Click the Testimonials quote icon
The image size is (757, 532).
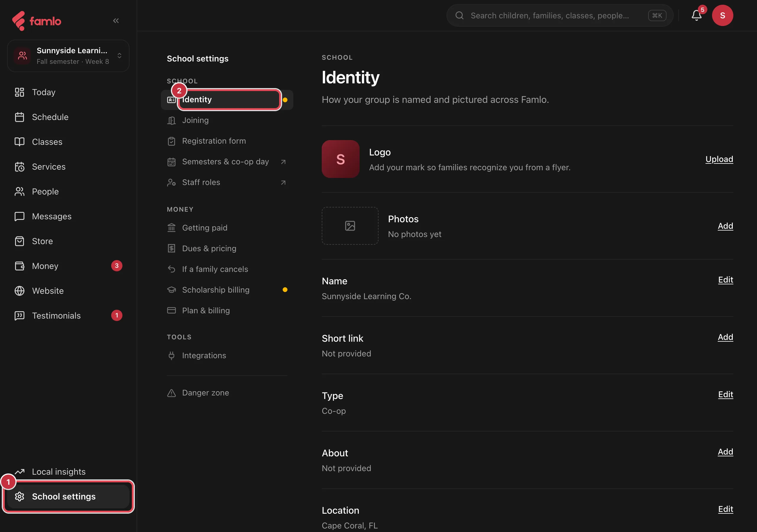coord(20,316)
